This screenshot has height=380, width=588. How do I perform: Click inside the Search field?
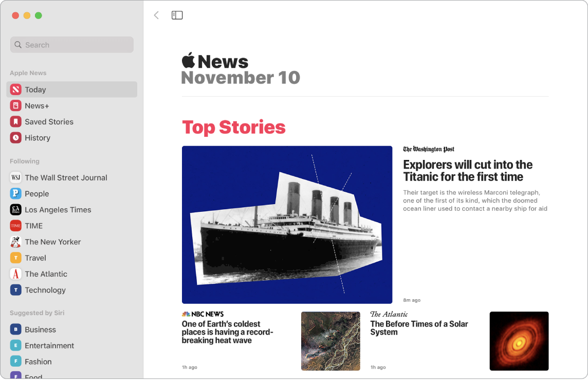tap(71, 45)
